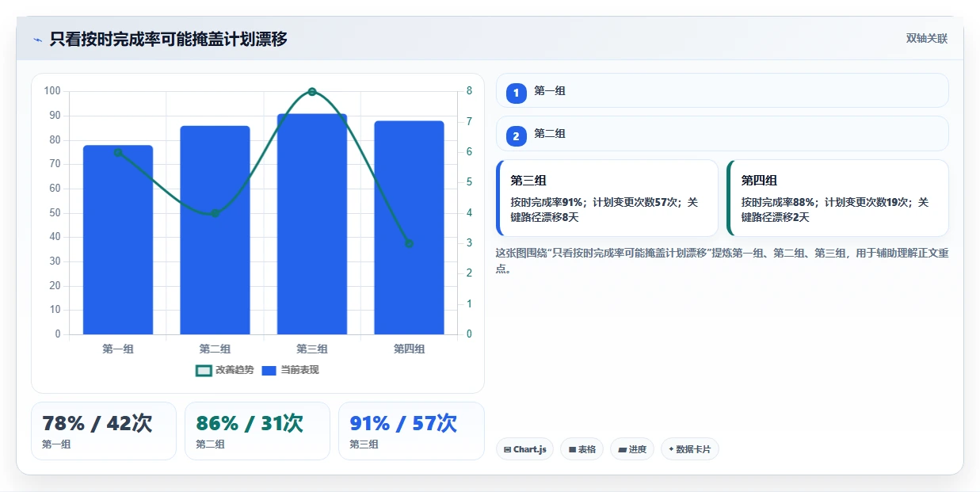Click text 按时完成率91% in 第三组 card

pyautogui.click(x=545, y=202)
